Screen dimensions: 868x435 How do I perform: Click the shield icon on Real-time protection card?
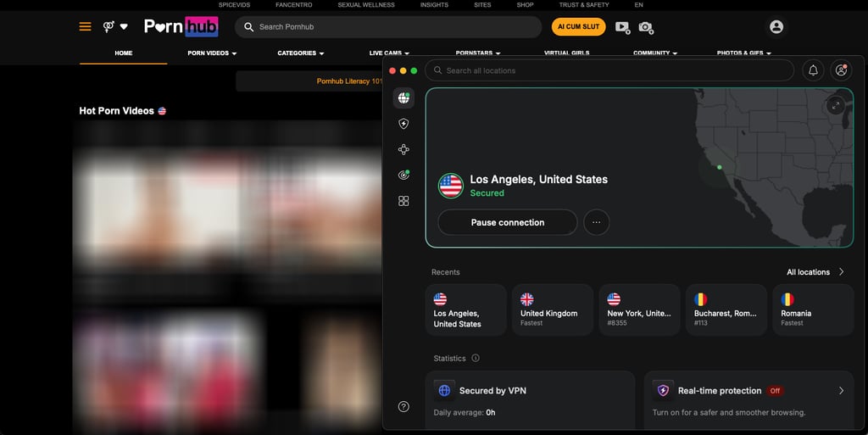663,390
